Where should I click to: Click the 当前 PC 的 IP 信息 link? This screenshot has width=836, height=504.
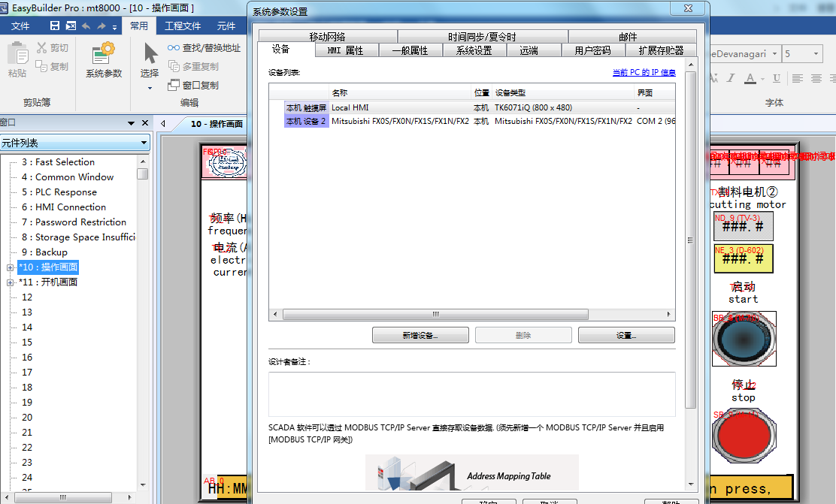[x=644, y=73]
